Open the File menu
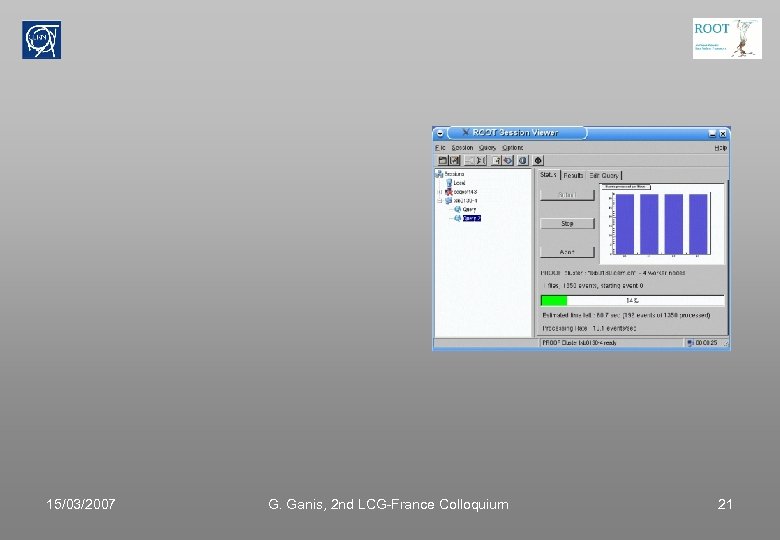 440,148
